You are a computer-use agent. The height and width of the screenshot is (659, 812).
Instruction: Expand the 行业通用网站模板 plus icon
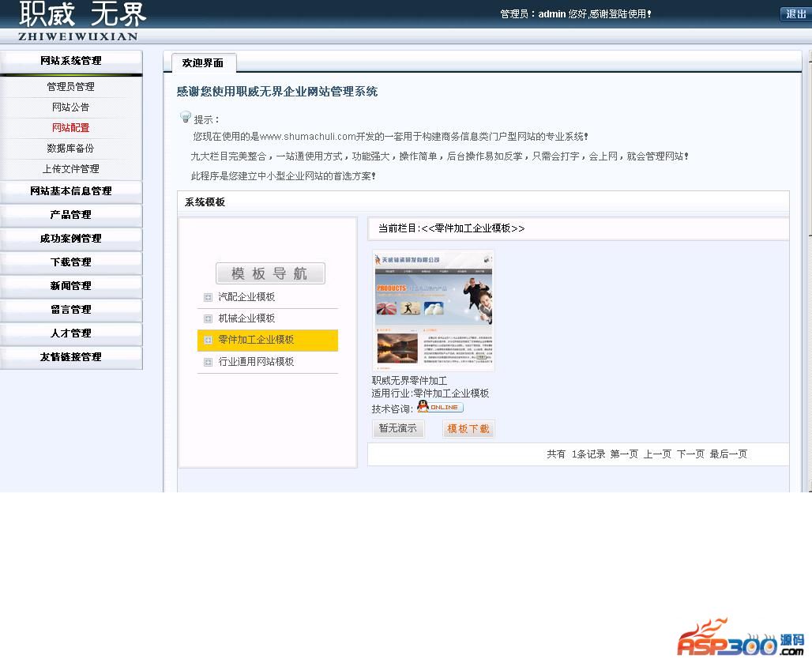(x=208, y=362)
